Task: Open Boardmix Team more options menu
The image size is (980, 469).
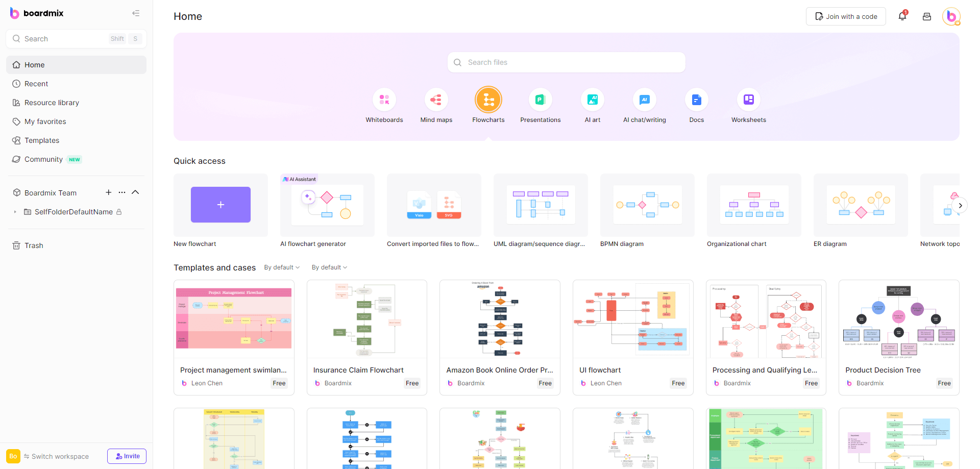Action: pyautogui.click(x=122, y=192)
